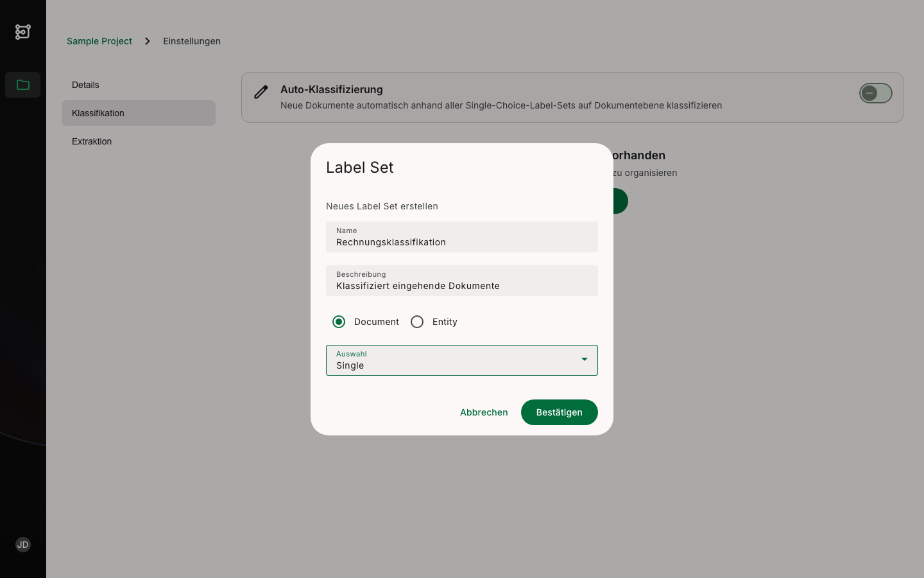924x578 pixels.
Task: Open the projects folder icon in the sidebar
Action: (23, 85)
